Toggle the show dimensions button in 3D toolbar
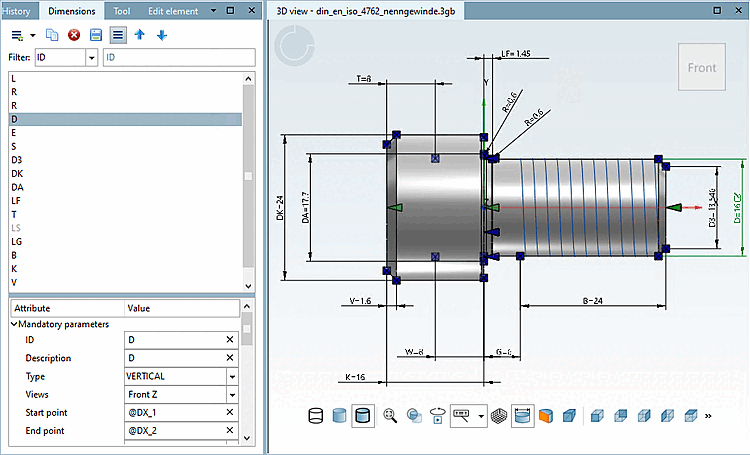Screen dimensions: 750x455 [x=522, y=415]
